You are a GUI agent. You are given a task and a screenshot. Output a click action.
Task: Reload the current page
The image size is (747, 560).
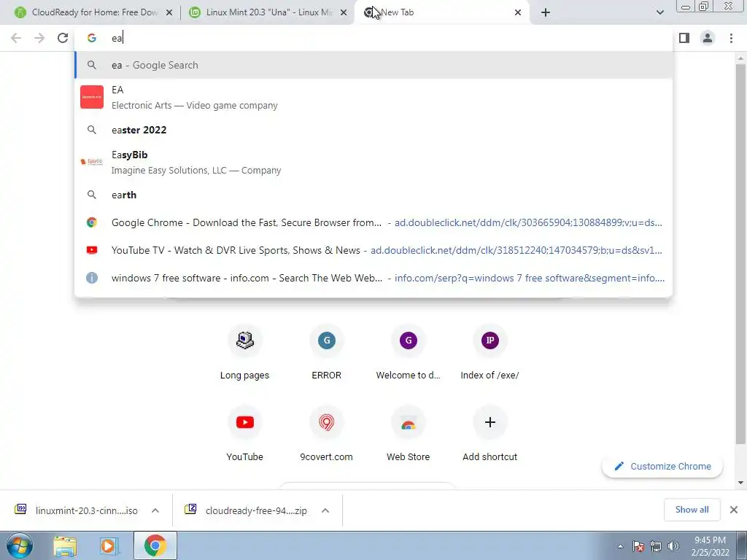[x=63, y=38]
